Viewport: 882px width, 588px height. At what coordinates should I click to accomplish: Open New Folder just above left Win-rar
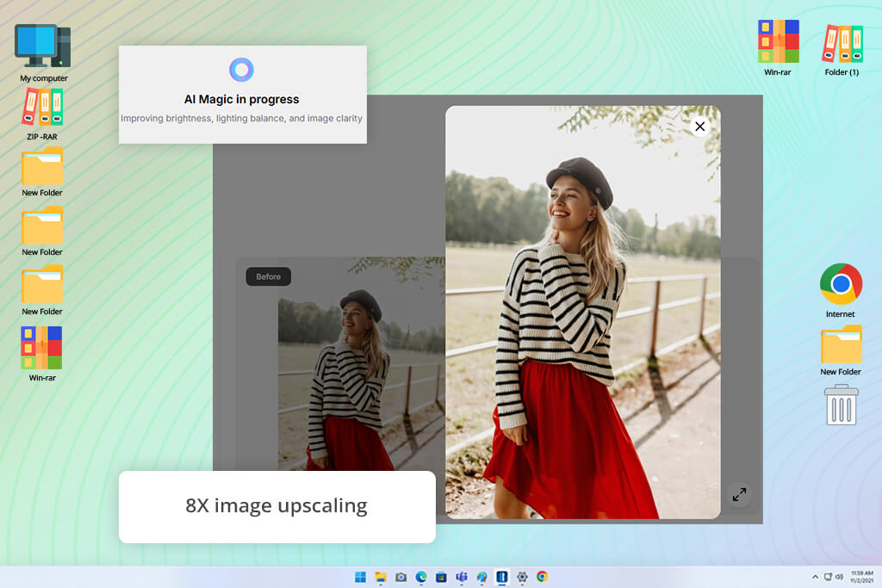click(42, 291)
